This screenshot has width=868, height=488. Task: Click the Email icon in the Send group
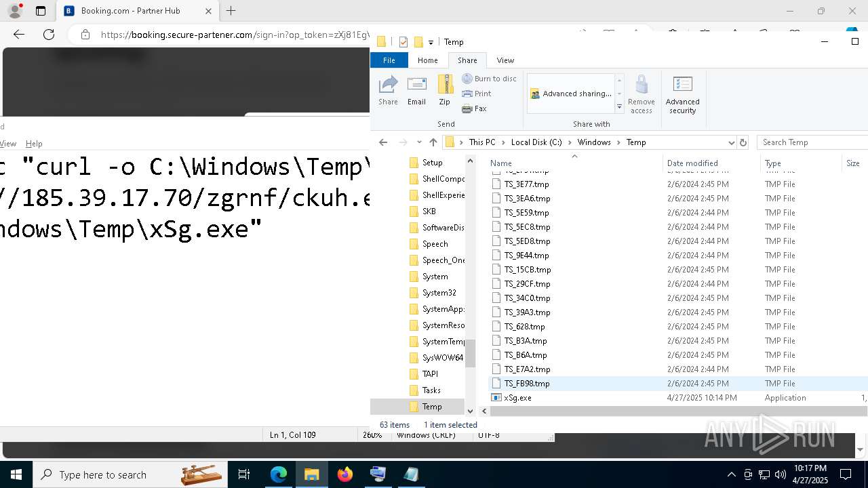pos(416,91)
